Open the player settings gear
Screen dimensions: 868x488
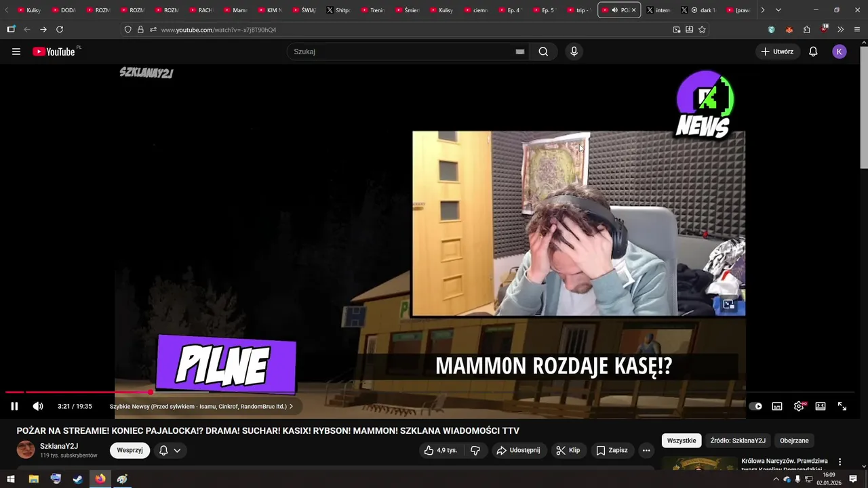click(x=799, y=406)
